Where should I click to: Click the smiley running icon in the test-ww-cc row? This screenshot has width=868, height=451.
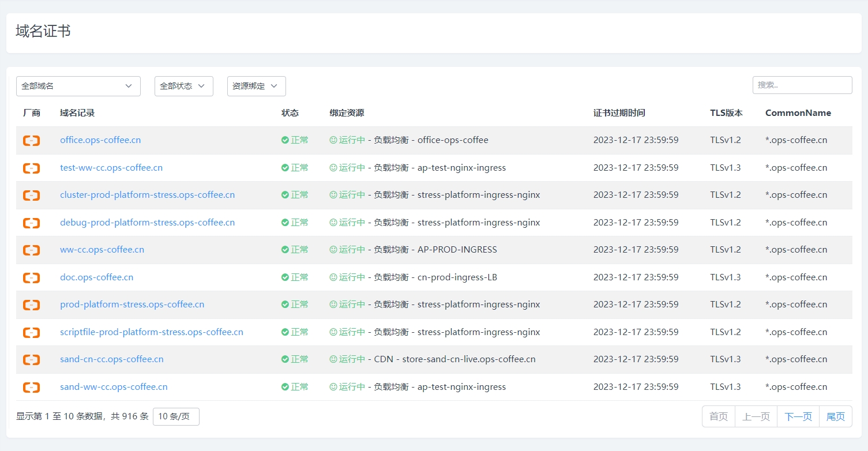(x=333, y=168)
